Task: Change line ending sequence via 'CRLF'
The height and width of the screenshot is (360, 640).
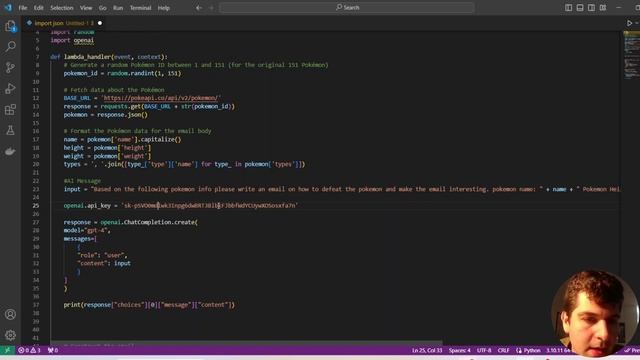Action: coord(503,350)
